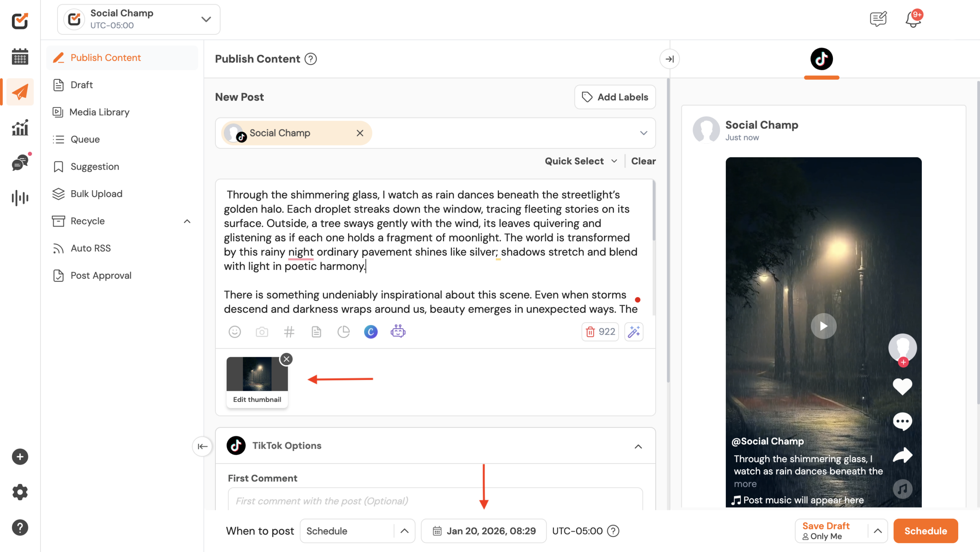The image size is (980, 552).
Task: Go to Bulk Upload menu item
Action: click(x=96, y=194)
